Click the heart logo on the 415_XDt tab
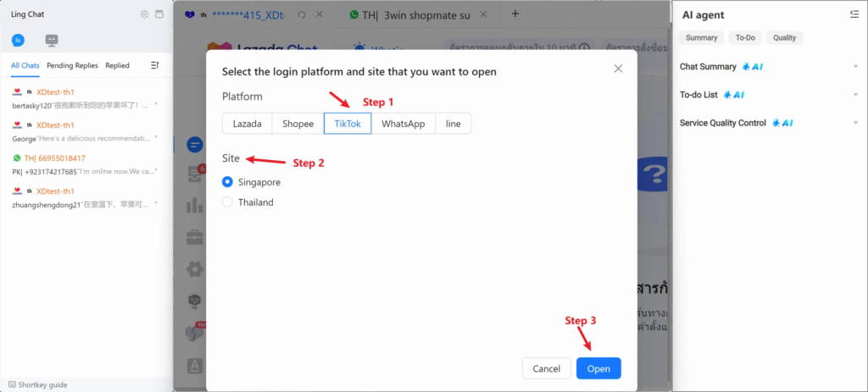The width and height of the screenshot is (868, 392). tap(190, 15)
